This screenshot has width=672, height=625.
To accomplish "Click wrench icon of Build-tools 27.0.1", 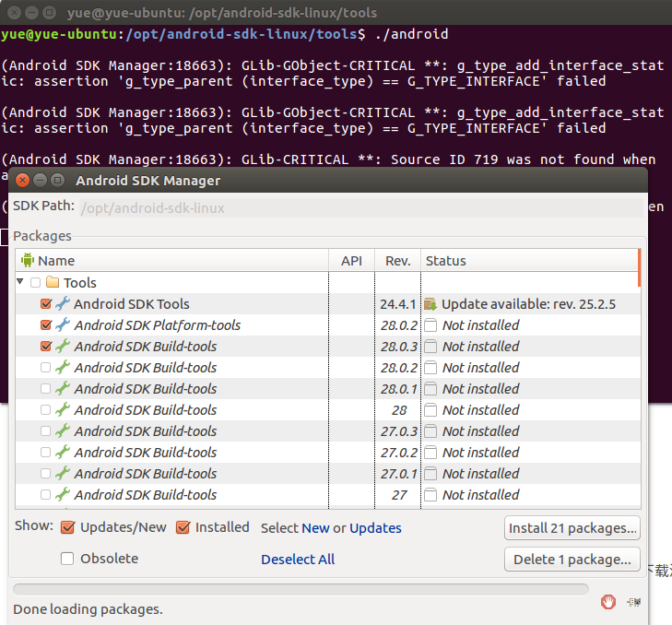I will point(63,473).
